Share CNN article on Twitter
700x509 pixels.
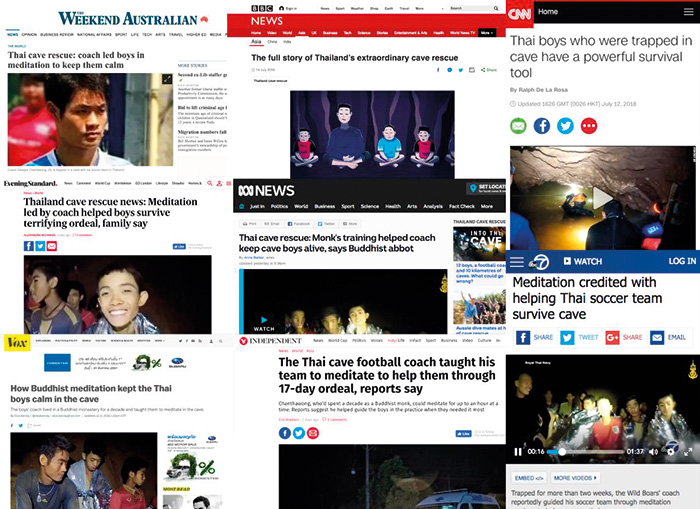click(x=565, y=126)
